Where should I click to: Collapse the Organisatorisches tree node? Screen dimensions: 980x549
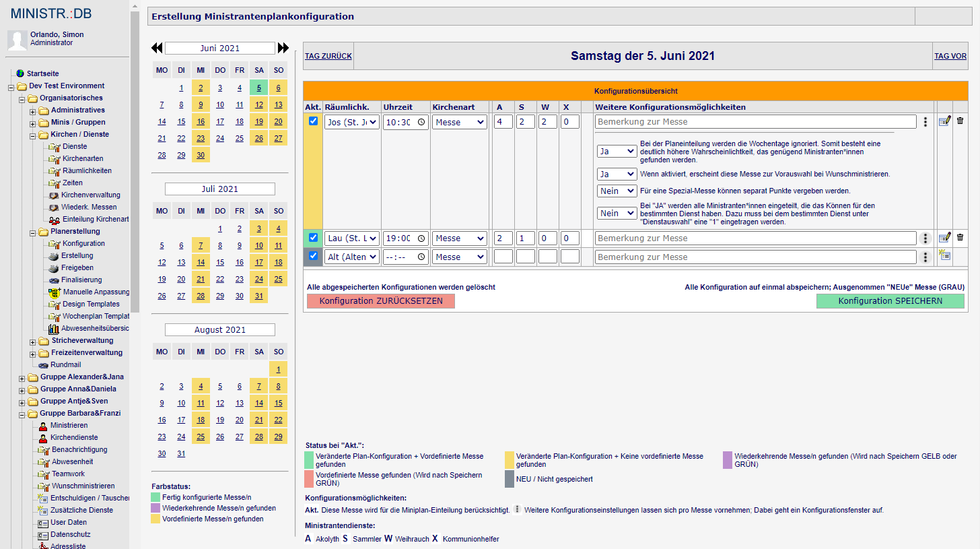click(x=22, y=99)
